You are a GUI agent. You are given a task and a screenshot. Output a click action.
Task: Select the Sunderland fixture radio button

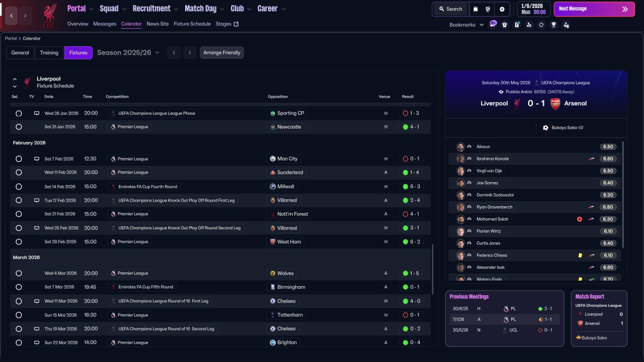pyautogui.click(x=19, y=172)
